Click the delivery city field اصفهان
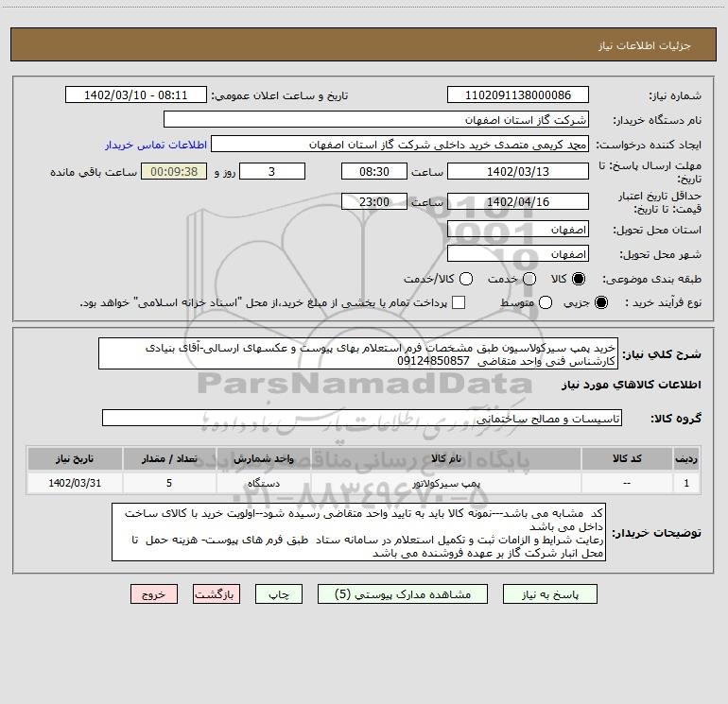 pos(518,254)
